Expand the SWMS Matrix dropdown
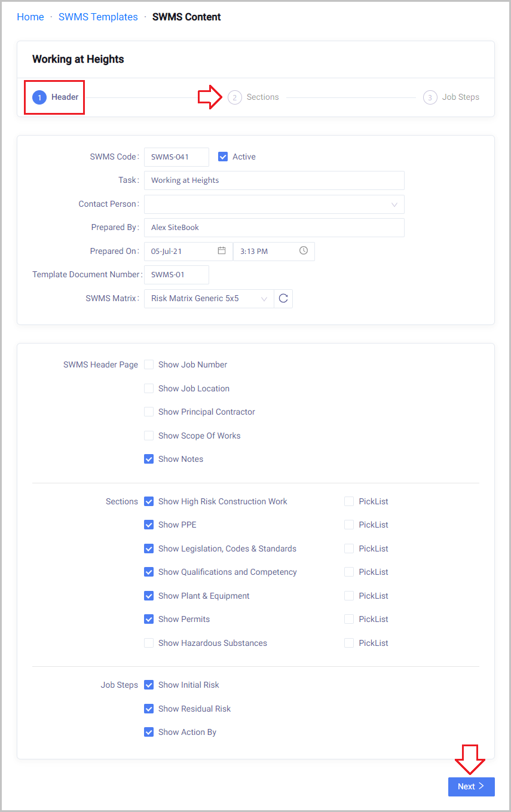Screen dimensions: 511x812 point(209,299)
